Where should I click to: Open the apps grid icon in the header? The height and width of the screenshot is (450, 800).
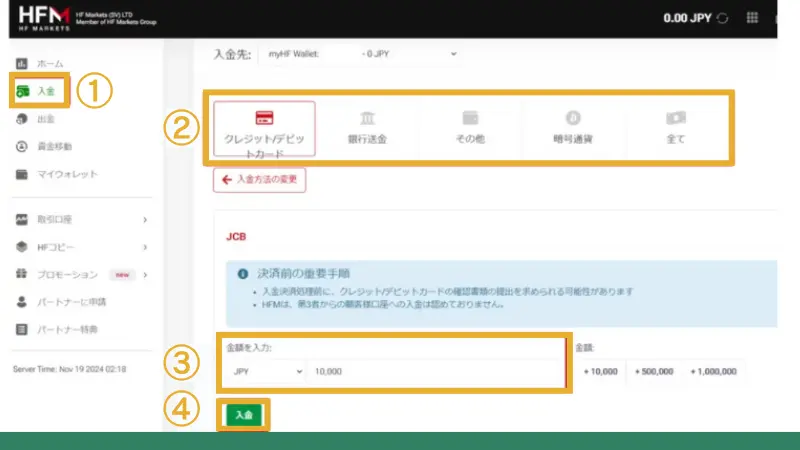click(752, 18)
